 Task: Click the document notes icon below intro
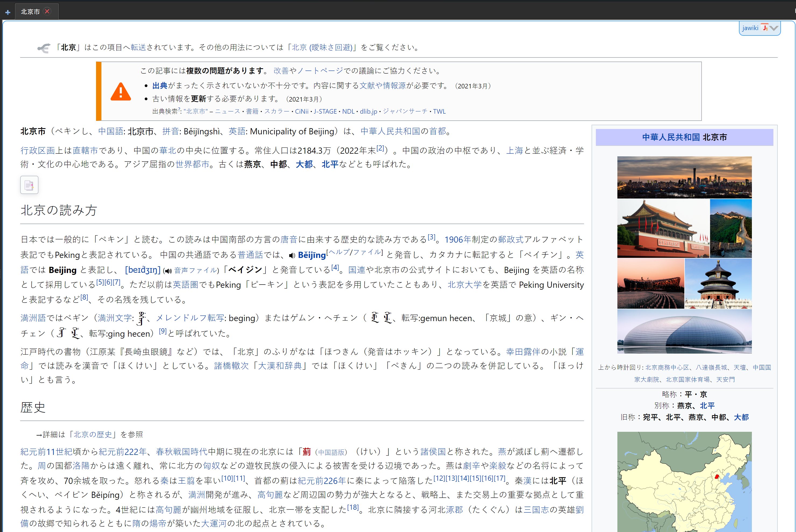tap(29, 185)
